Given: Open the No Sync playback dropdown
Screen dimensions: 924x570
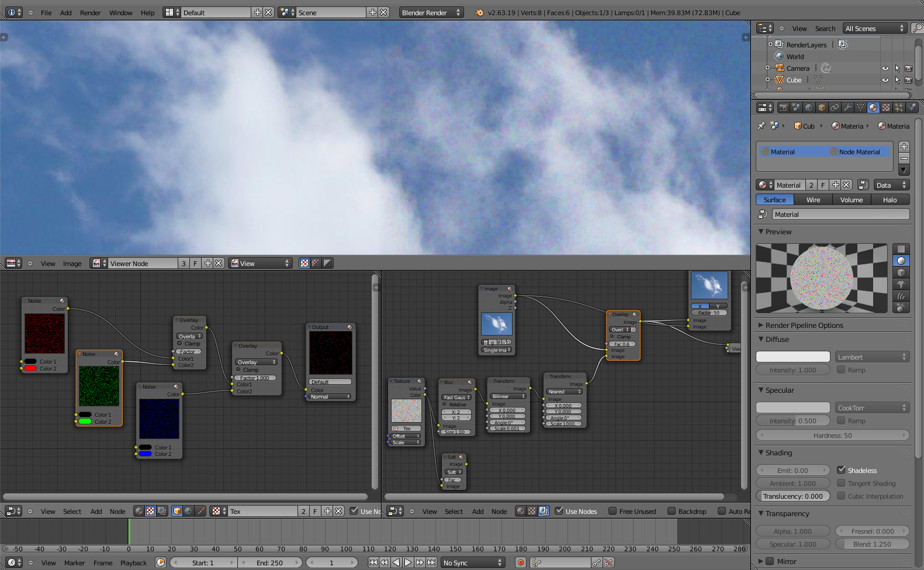Looking at the screenshot, I should (x=472, y=562).
